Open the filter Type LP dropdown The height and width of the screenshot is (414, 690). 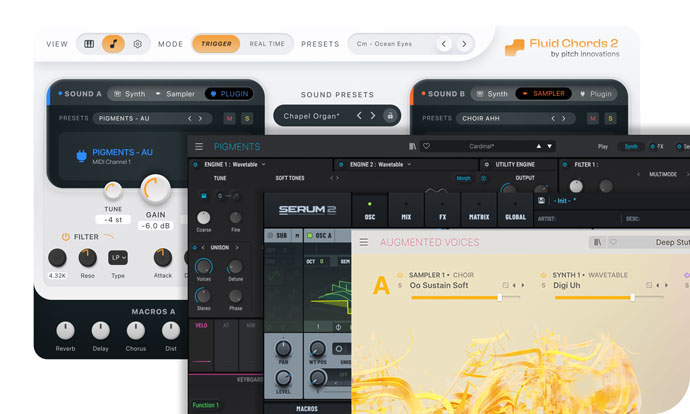[119, 257]
